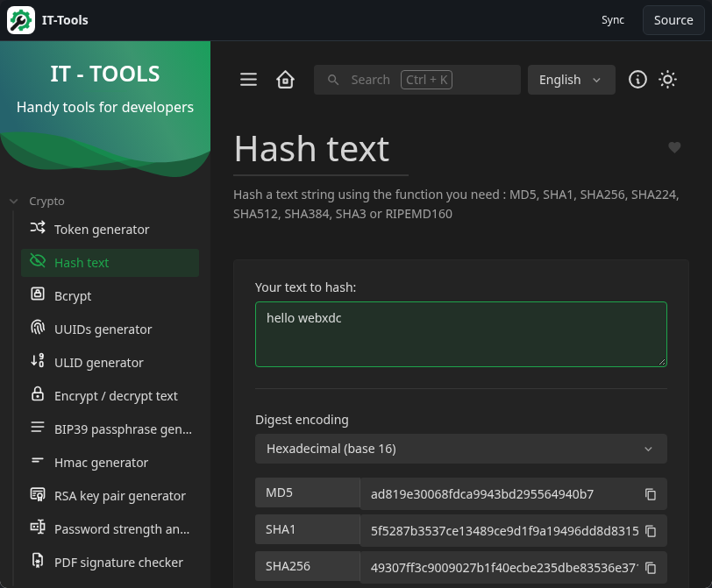The height and width of the screenshot is (588, 712).
Task: Click the MD5 hash output field
Action: [x=514, y=494]
